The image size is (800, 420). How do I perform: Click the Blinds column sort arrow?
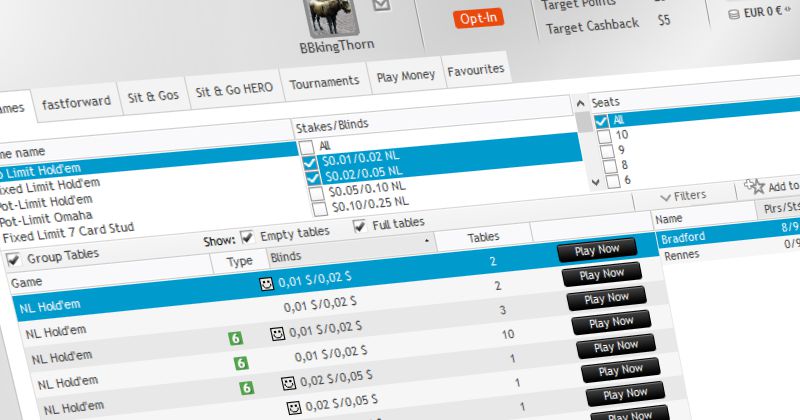427,241
